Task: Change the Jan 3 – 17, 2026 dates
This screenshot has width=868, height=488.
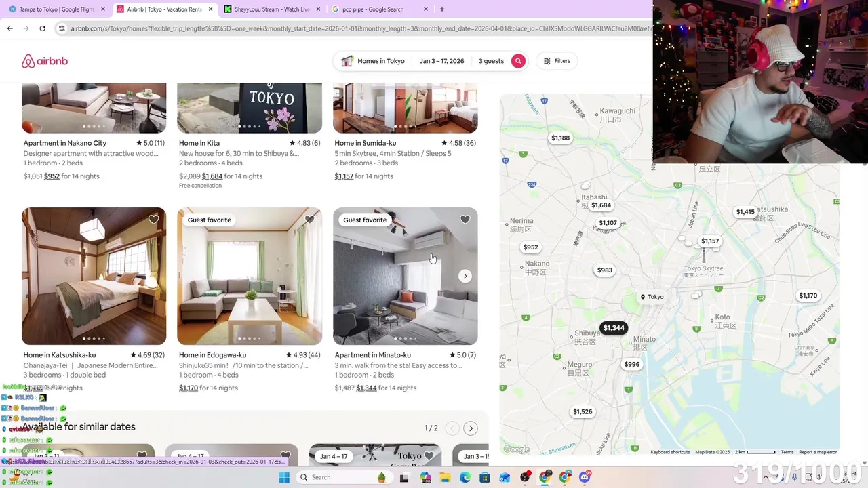Action: point(441,61)
